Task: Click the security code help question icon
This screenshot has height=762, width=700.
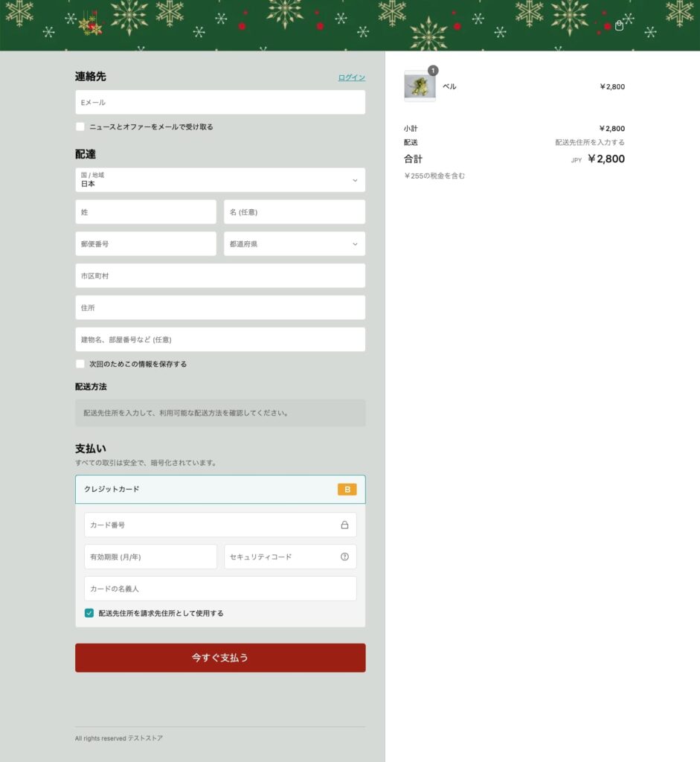Action: click(x=344, y=557)
